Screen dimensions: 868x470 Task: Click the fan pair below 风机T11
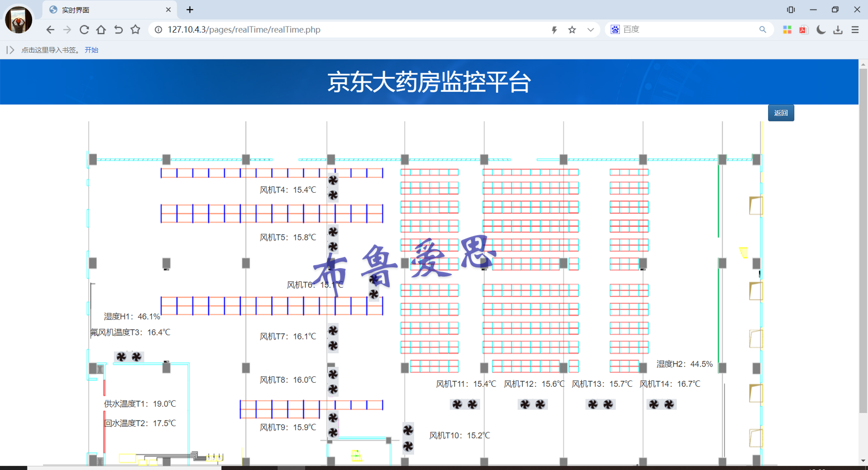click(465, 404)
